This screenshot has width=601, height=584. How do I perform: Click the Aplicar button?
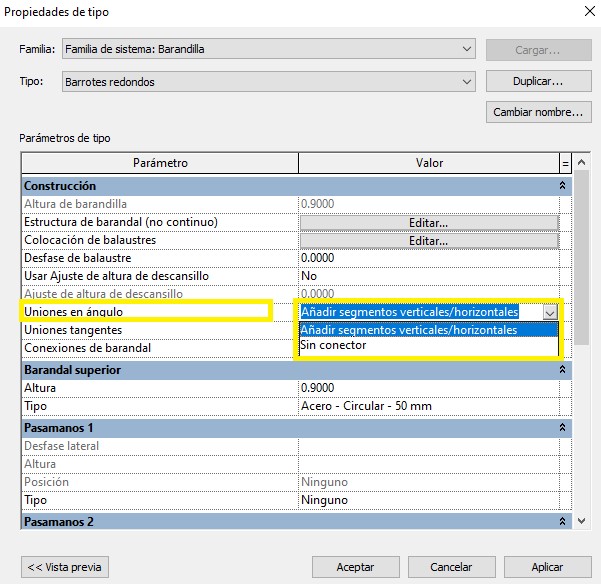[547, 567]
